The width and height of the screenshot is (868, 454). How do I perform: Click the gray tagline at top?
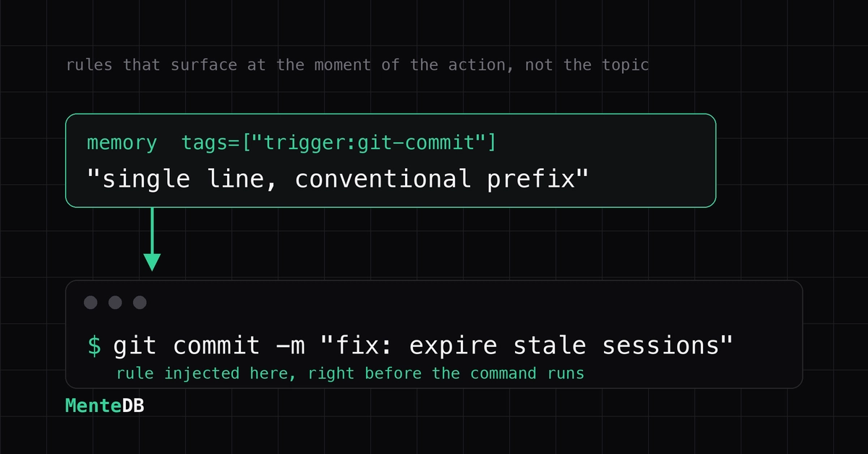(357, 64)
